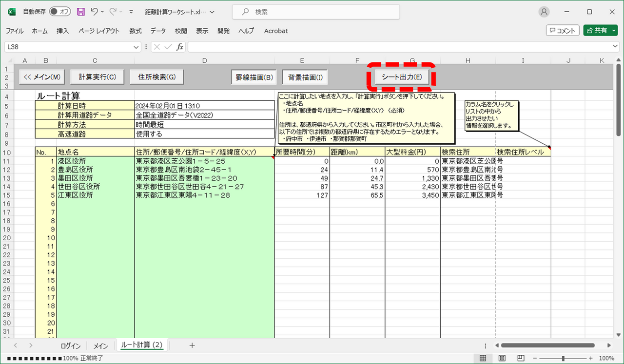Click the formula bar cancel X icon
The image size is (624, 364).
tap(157, 47)
